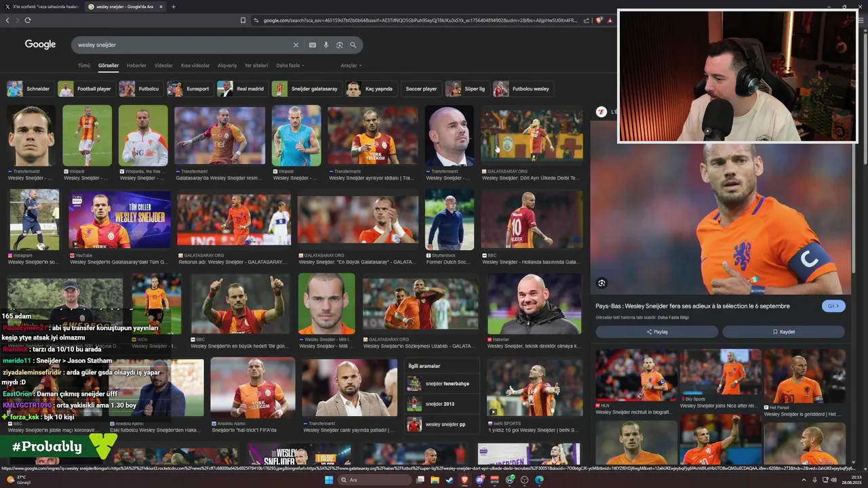
Task: Select the Haberler search tab
Action: tap(136, 66)
